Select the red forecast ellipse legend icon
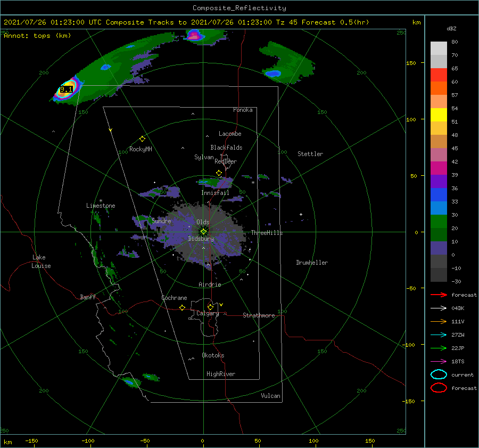The height and width of the screenshot is (448, 479). [439, 388]
